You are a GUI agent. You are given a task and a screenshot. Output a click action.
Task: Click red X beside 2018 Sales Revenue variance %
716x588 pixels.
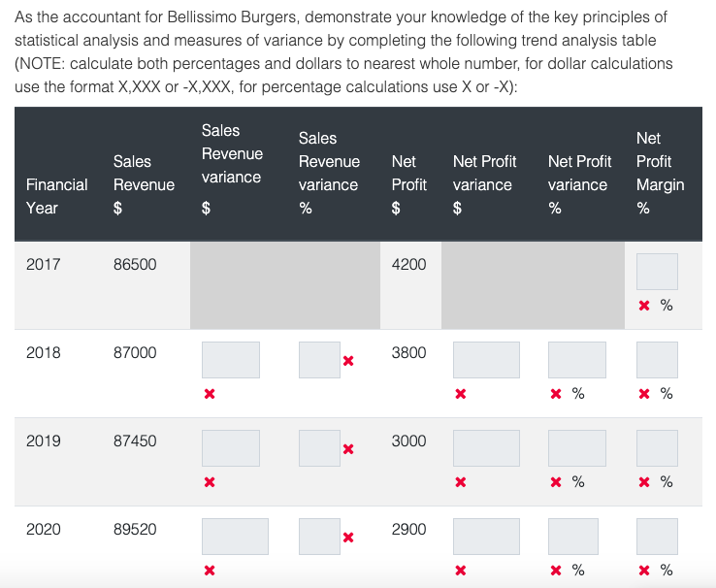point(348,361)
